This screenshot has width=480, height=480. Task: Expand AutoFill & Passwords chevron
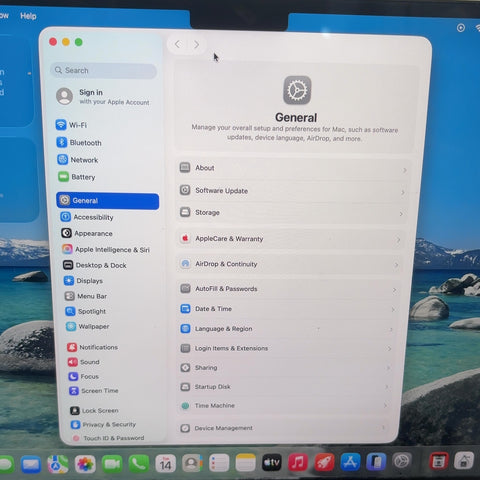pyautogui.click(x=394, y=290)
